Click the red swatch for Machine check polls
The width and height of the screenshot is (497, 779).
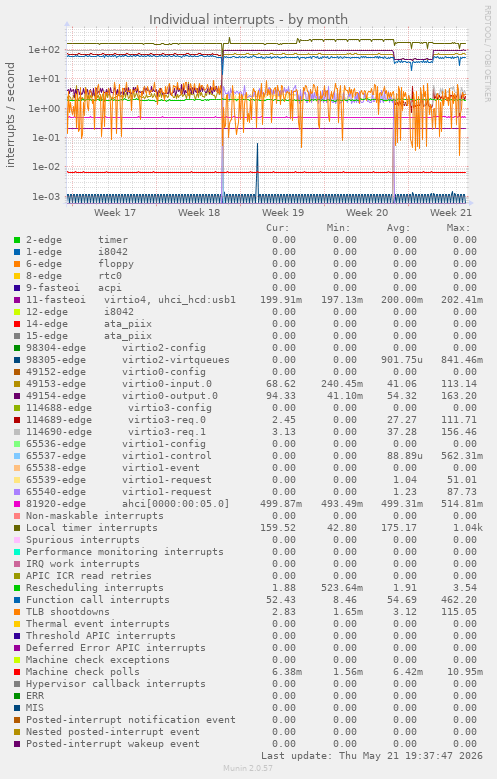click(17, 672)
